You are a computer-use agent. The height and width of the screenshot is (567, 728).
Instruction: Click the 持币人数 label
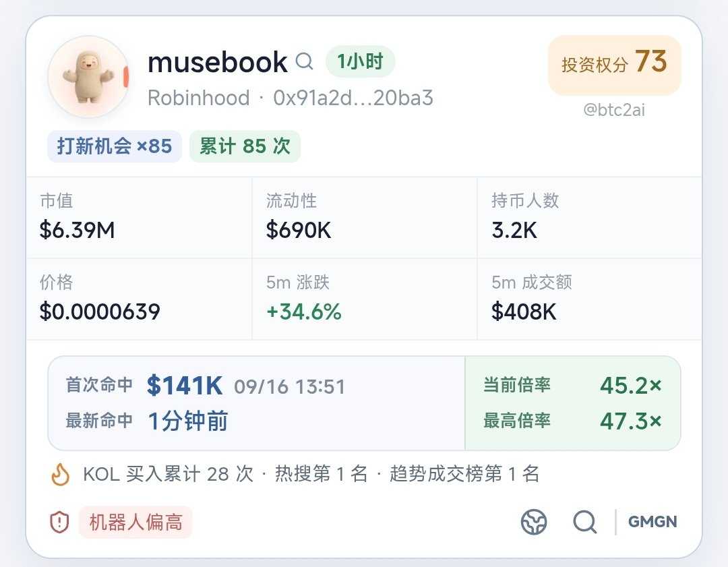click(525, 201)
